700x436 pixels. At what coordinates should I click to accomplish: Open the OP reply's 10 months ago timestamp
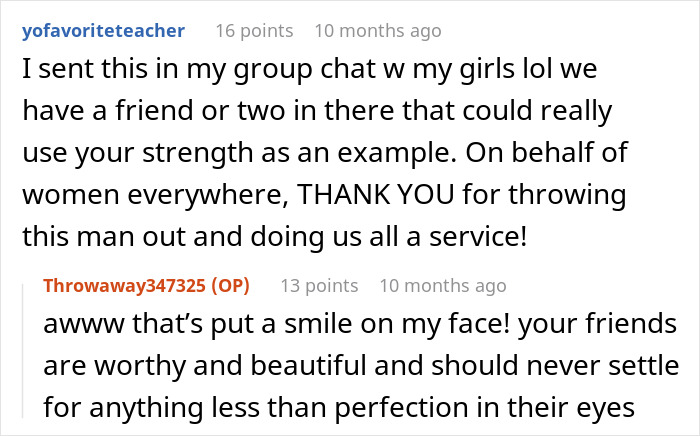pos(441,286)
